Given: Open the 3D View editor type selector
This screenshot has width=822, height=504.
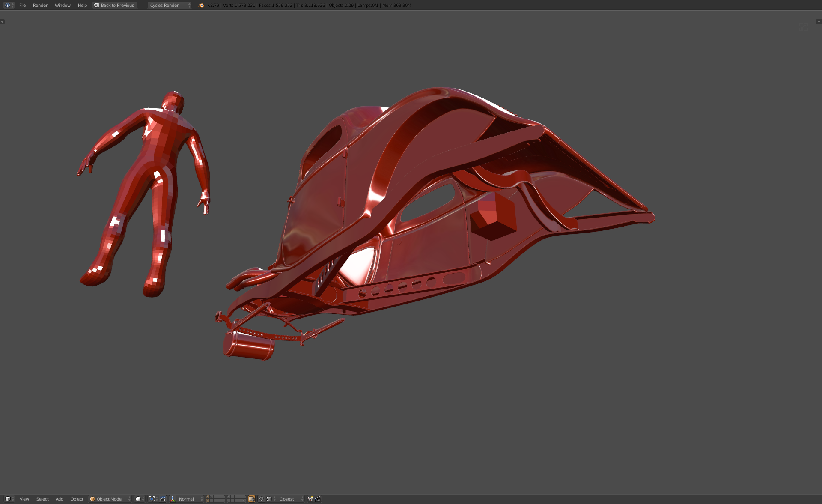Looking at the screenshot, I should [x=9, y=499].
